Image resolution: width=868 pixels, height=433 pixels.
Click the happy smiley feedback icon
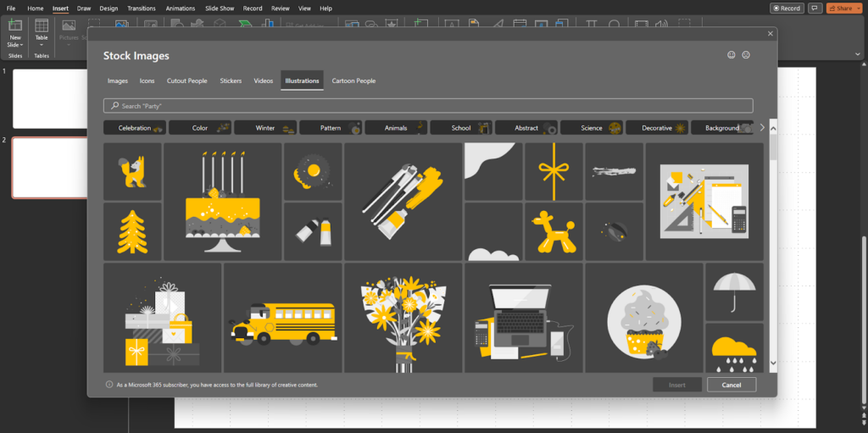[x=732, y=55]
